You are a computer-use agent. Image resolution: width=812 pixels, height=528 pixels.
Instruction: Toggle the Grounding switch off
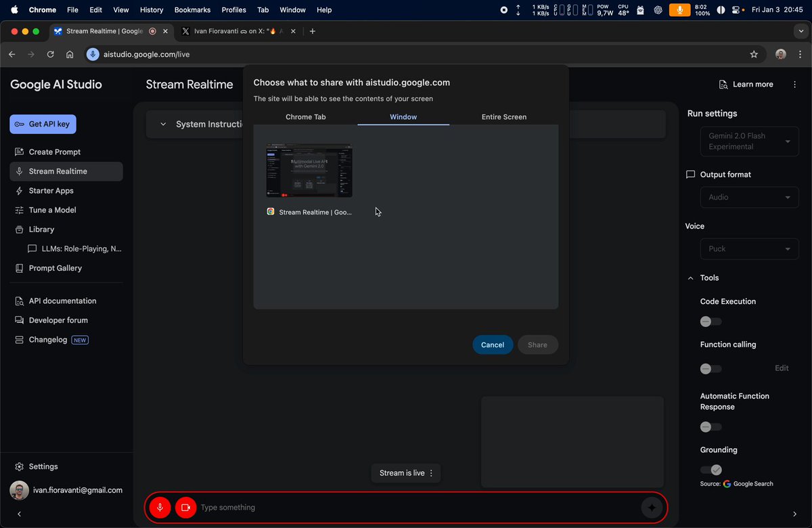click(x=711, y=470)
